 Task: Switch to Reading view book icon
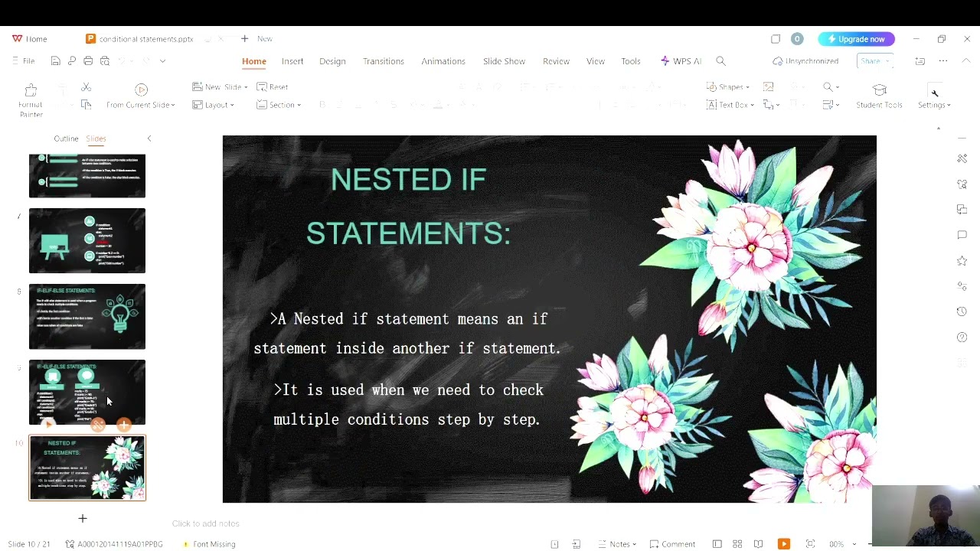758,544
